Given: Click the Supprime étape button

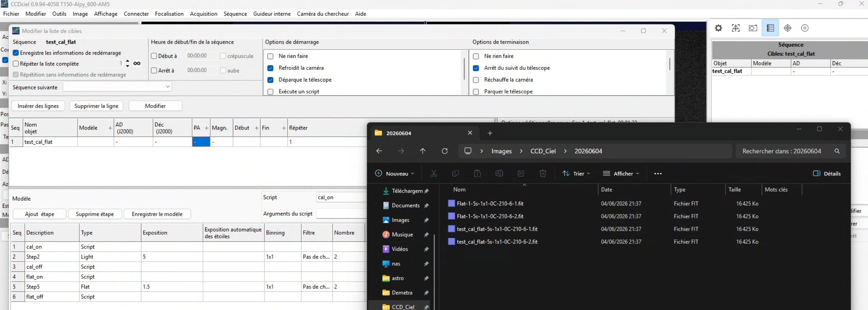Looking at the screenshot, I should [95, 214].
